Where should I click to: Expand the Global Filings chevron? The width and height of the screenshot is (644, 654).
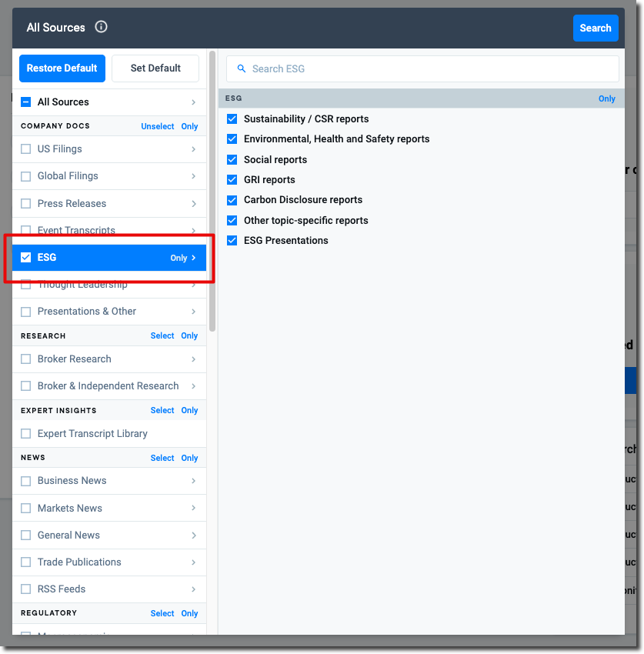point(193,176)
